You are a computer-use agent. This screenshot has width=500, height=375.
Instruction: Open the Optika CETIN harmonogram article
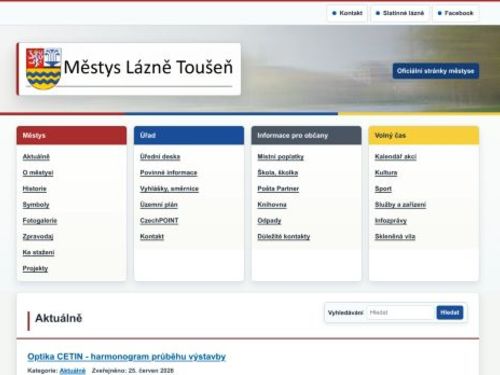(127, 357)
